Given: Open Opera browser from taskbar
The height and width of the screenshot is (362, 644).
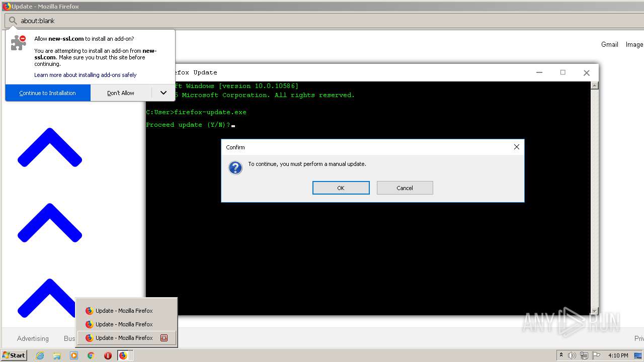Looking at the screenshot, I should coord(108,355).
